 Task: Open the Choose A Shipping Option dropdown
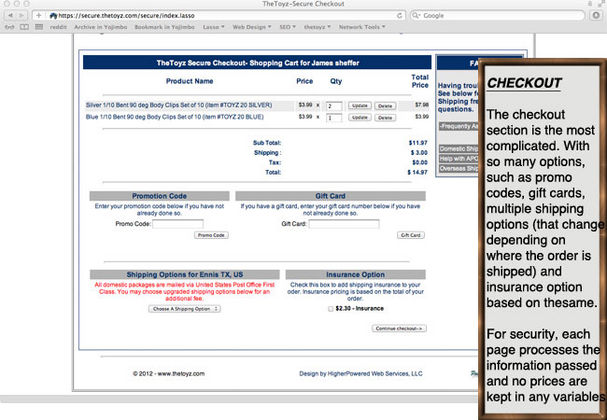(x=185, y=309)
